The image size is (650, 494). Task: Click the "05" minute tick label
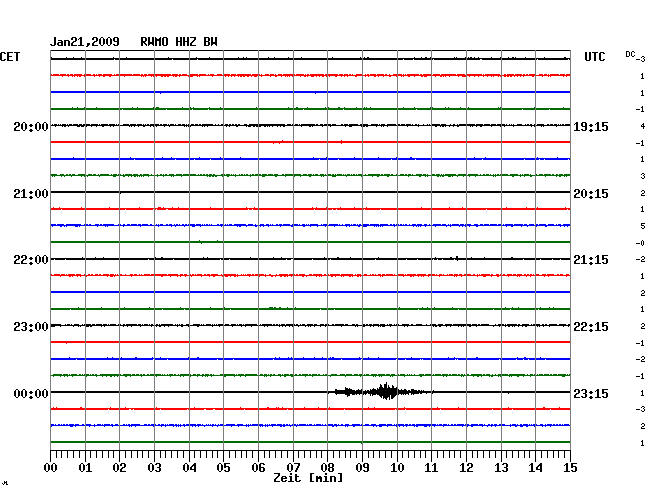pos(223,468)
